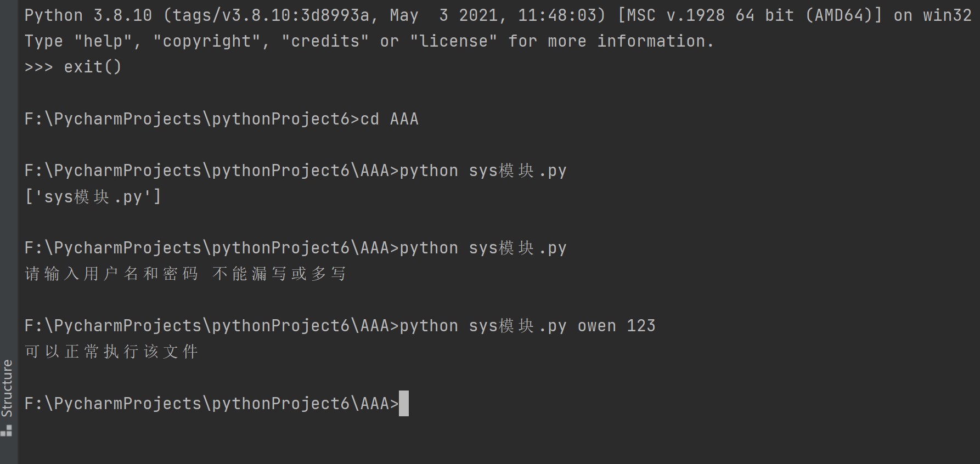Click the "owen" argument in the command
980x464 pixels.
click(x=596, y=326)
